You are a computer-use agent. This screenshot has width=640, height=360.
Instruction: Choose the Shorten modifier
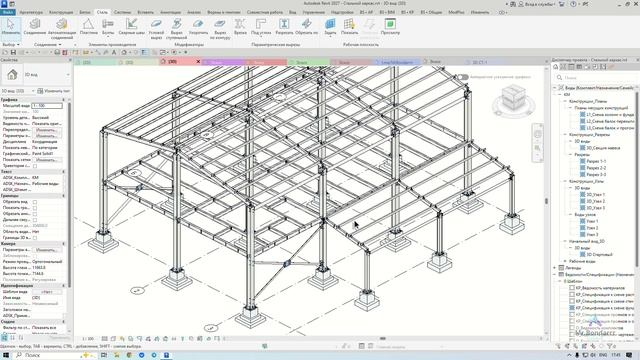pyautogui.click(x=198, y=27)
